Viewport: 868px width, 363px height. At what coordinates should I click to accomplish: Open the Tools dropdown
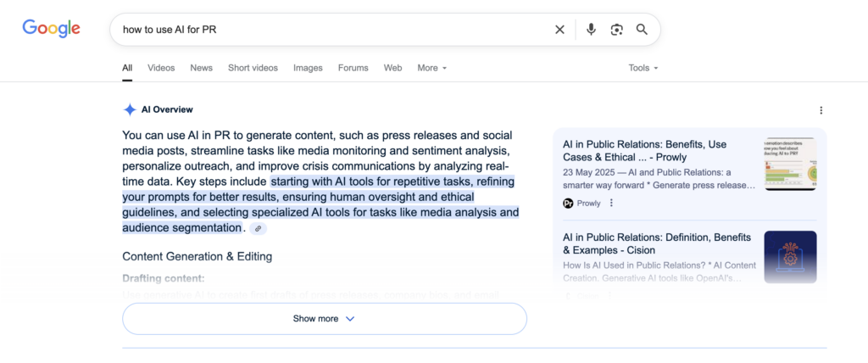(x=643, y=68)
